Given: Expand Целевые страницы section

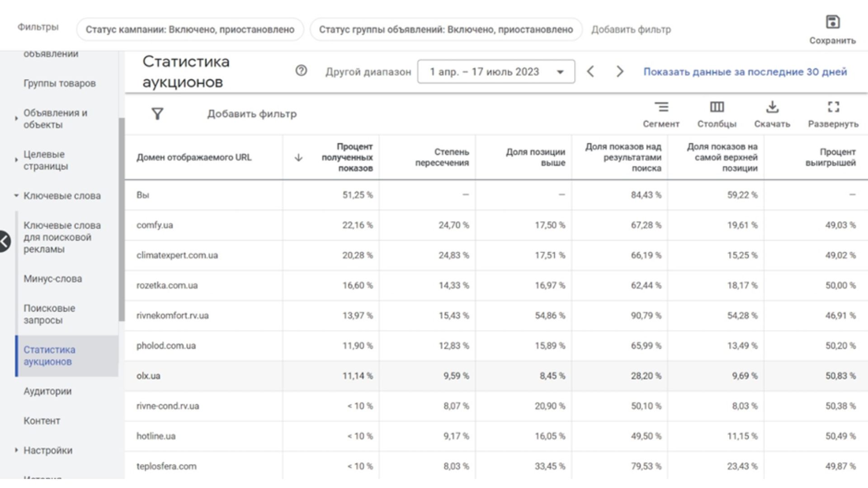Looking at the screenshot, I should pos(16,160).
